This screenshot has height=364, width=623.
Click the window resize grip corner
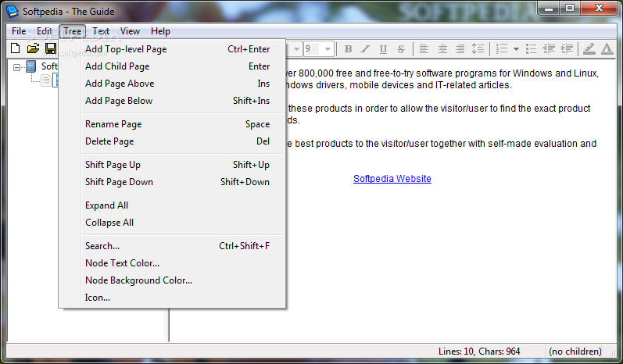coord(612,352)
